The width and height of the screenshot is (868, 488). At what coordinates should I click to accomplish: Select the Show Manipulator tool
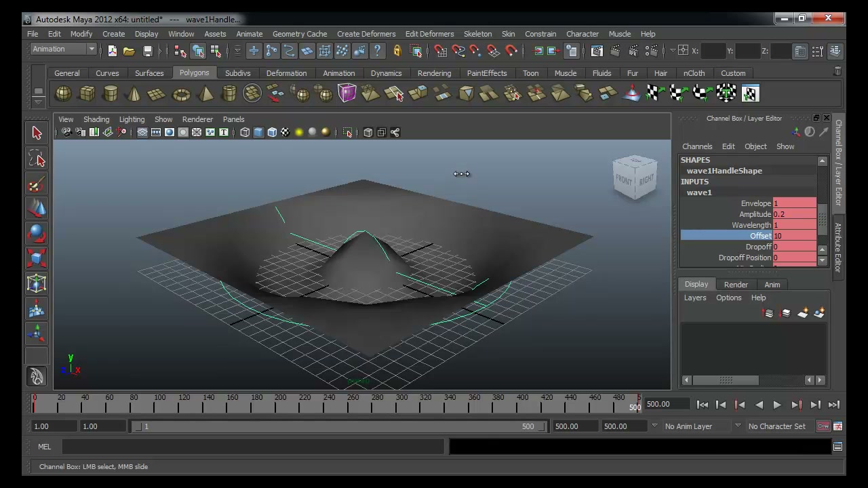[x=37, y=333]
